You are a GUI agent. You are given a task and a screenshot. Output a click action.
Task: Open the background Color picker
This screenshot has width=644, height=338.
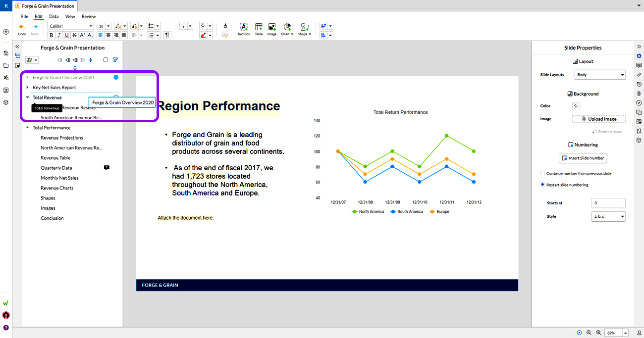click(x=576, y=106)
